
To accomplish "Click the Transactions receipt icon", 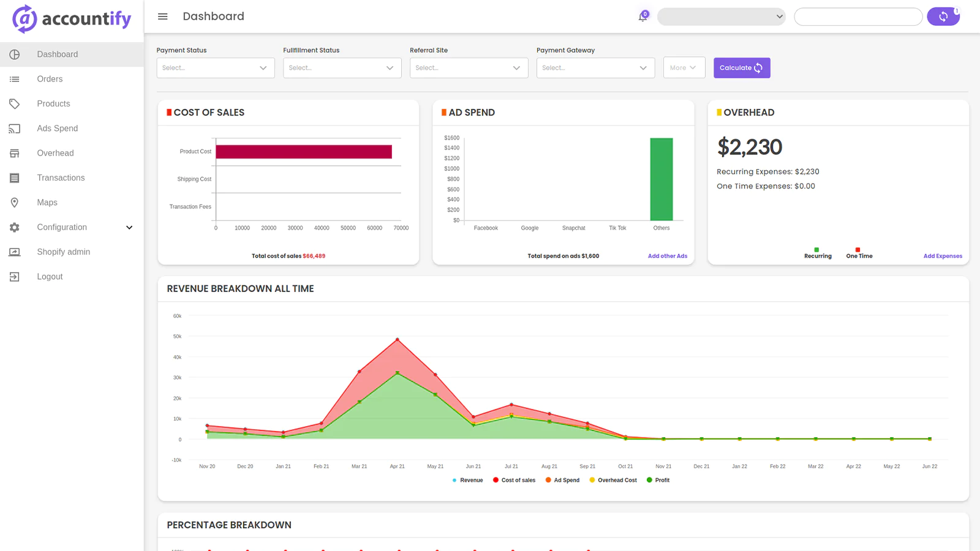I will [15, 178].
